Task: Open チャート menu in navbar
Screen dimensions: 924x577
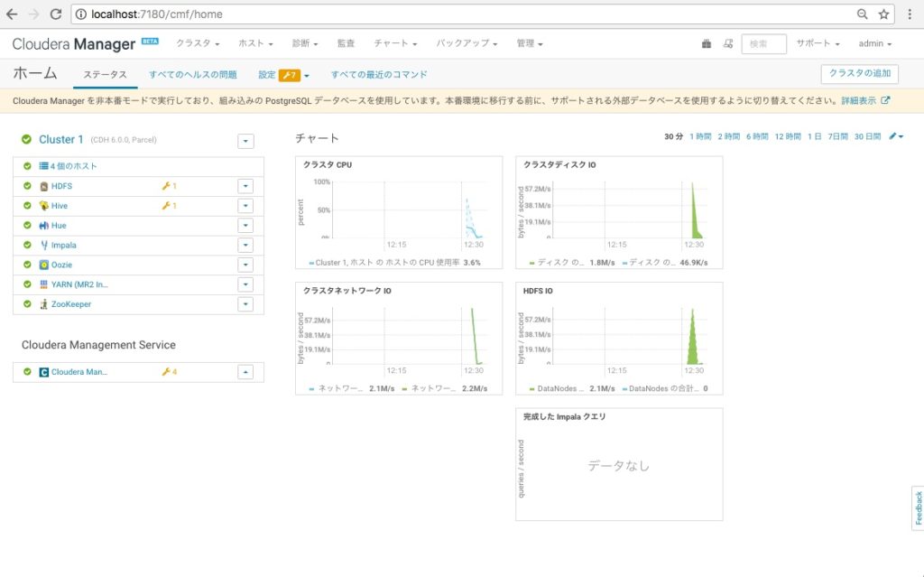Action: pos(395,43)
